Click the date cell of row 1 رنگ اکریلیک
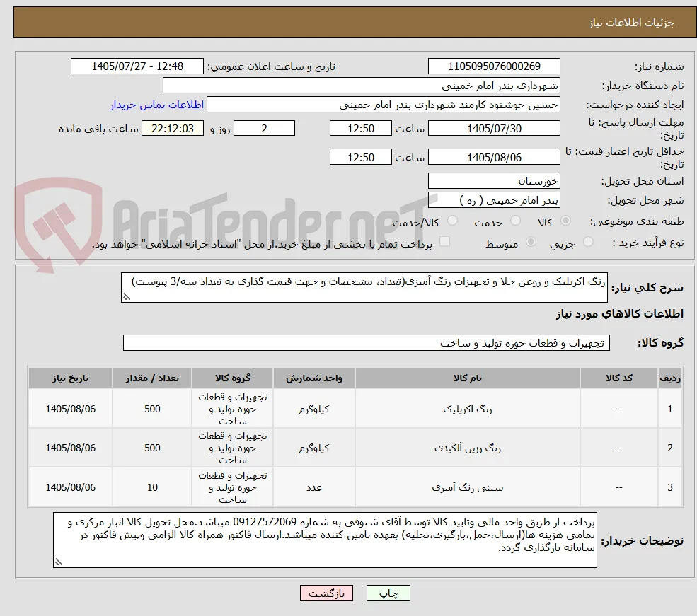 [x=70, y=409]
